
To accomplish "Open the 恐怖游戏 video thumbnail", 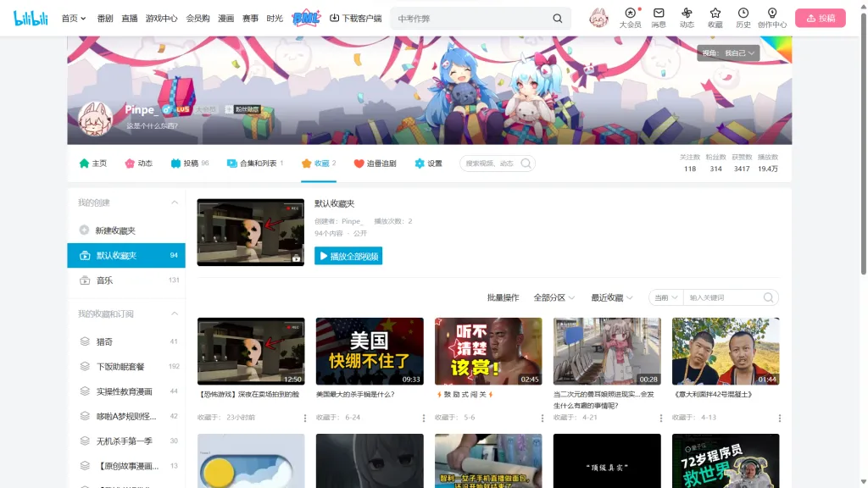I will click(x=251, y=352).
